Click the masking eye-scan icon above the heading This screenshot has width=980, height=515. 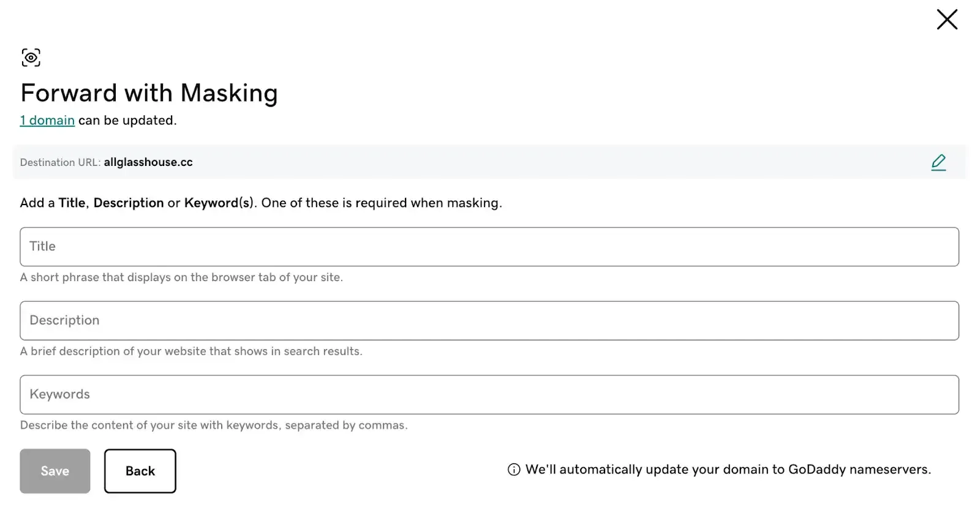point(31,57)
